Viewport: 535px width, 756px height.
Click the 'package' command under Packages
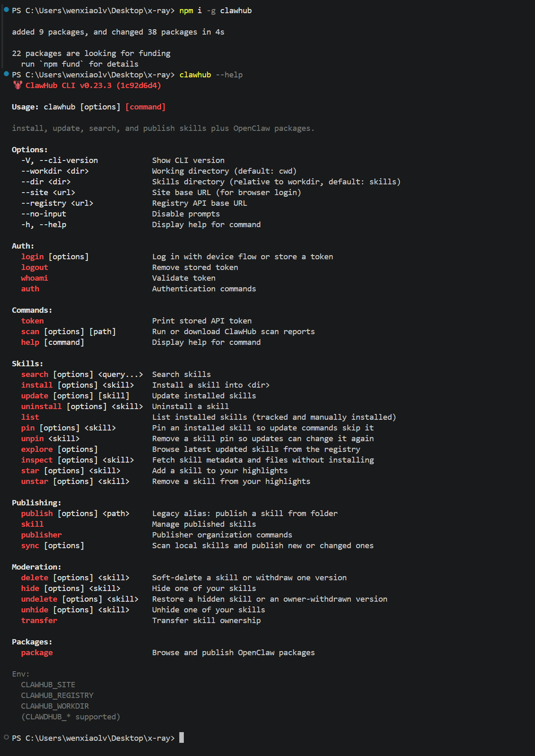(x=37, y=653)
